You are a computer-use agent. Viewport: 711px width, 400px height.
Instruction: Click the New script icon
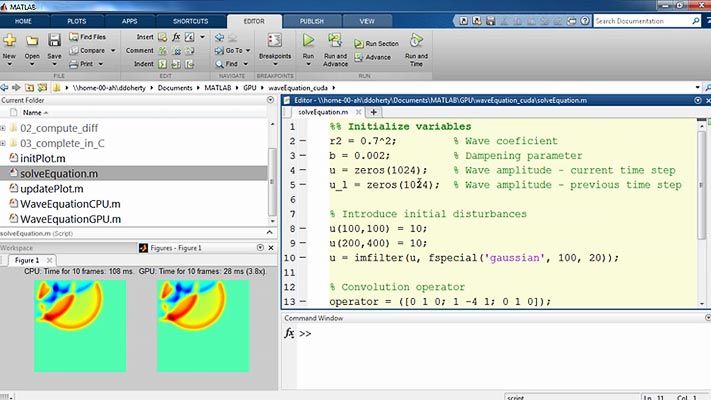pyautogui.click(x=9, y=41)
